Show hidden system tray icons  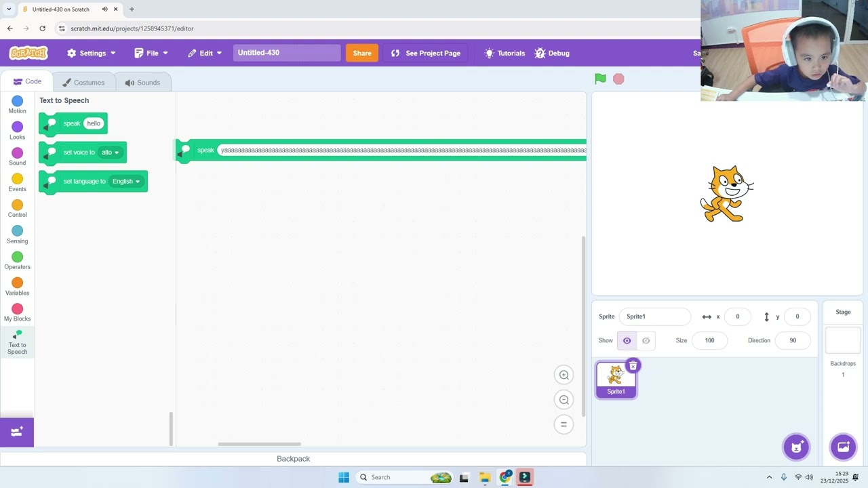pos(769,477)
